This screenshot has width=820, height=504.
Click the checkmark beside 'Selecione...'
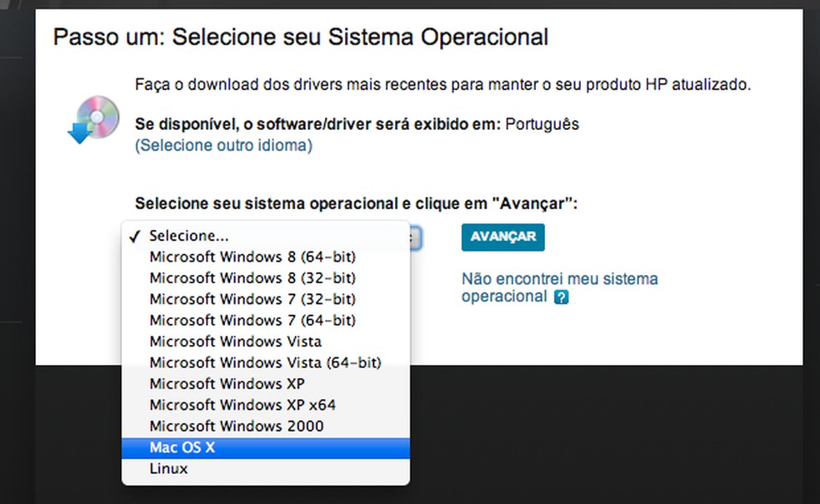pyautogui.click(x=135, y=236)
